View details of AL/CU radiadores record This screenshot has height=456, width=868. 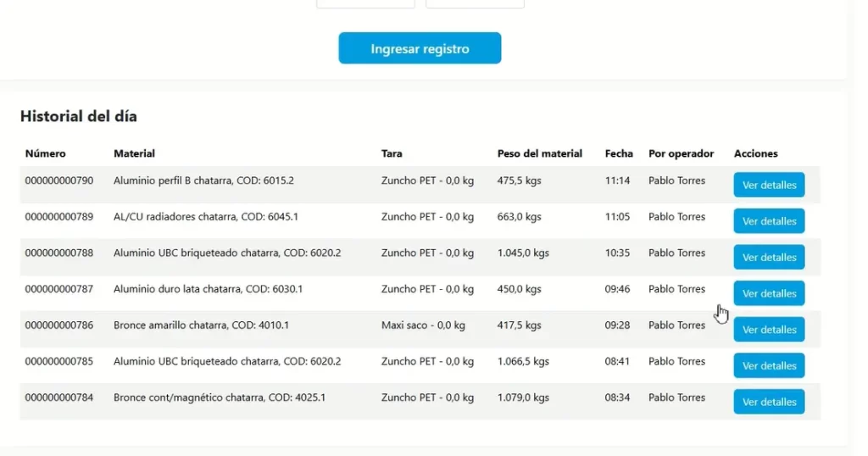tap(769, 221)
